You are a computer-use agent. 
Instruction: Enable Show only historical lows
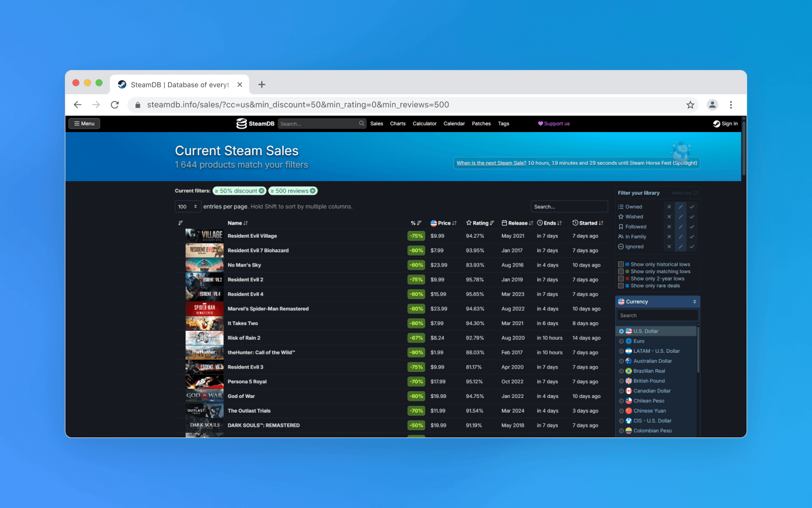point(620,264)
